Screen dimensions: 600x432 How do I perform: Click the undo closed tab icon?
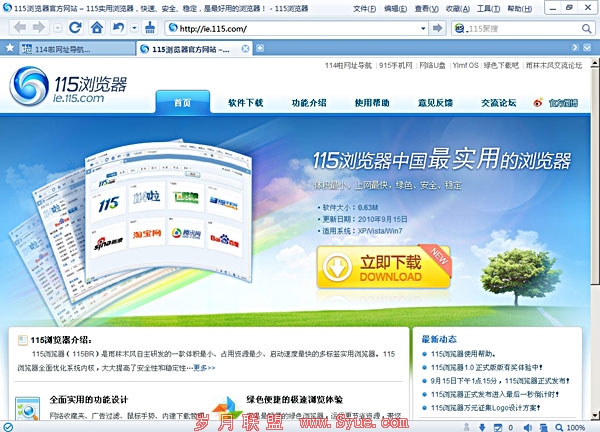coord(118,28)
